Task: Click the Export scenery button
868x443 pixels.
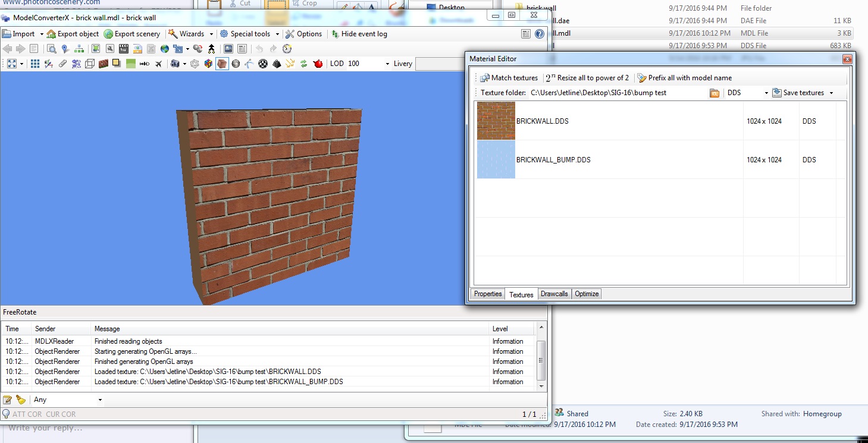Action: (x=131, y=34)
